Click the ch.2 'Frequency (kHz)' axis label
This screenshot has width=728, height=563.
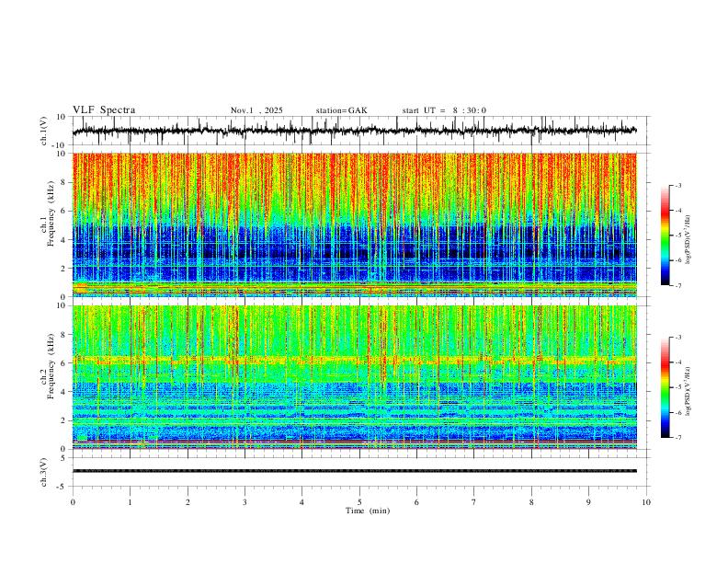pos(51,366)
